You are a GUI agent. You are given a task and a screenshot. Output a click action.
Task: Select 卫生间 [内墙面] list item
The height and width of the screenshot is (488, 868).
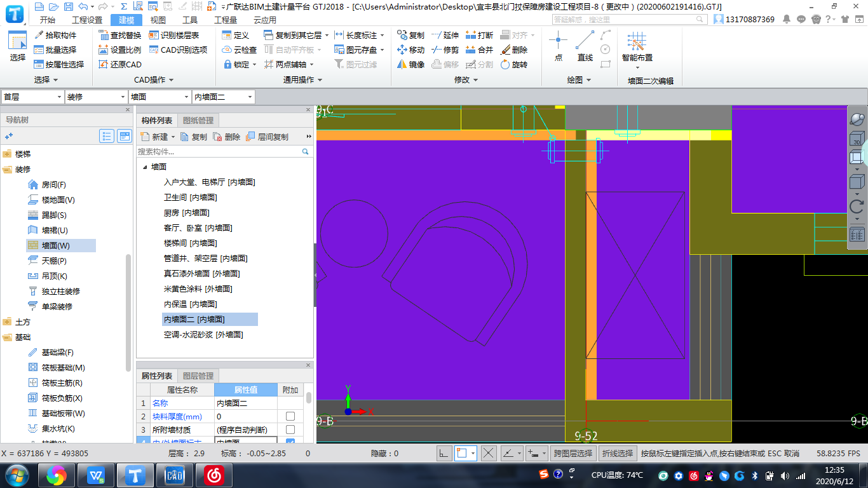click(x=190, y=198)
